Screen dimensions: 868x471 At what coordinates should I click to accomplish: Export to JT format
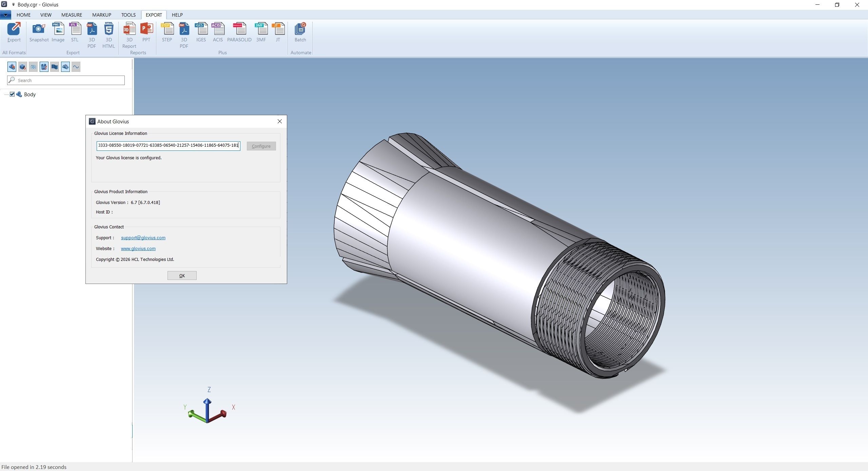(x=278, y=32)
